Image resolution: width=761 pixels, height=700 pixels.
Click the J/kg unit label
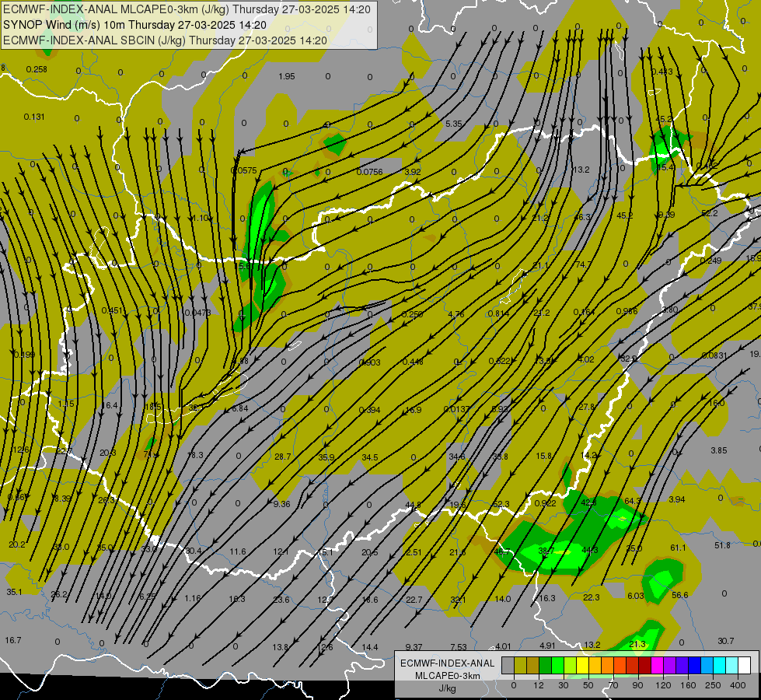448,688
